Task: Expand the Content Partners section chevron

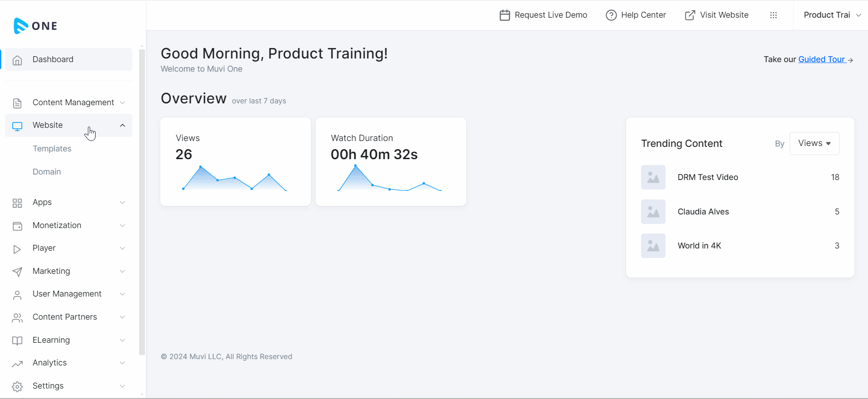Action: (122, 317)
